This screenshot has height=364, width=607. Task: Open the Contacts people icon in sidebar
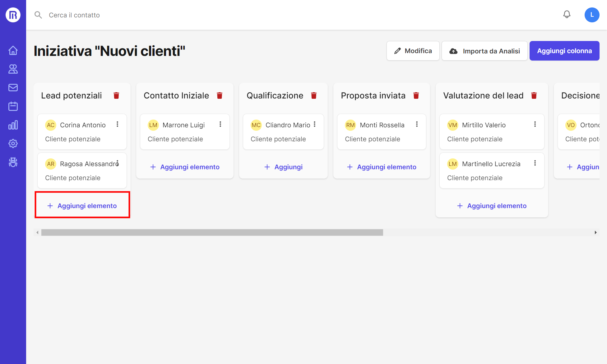pyautogui.click(x=13, y=69)
